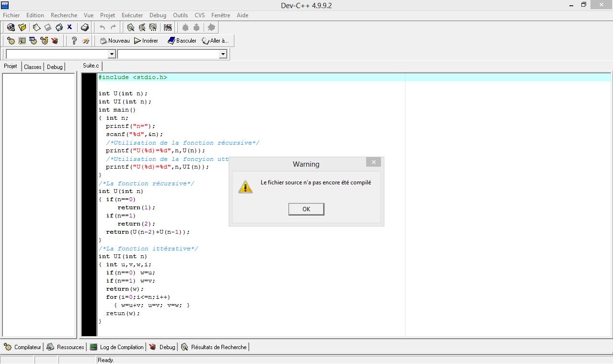Image resolution: width=613 pixels, height=364 pixels.
Task: Click the Redo arrow icon
Action: click(113, 27)
